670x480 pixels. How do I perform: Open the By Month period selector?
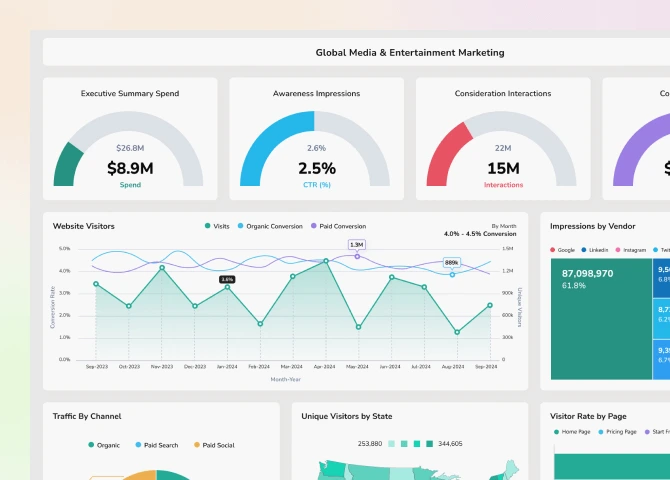(x=503, y=226)
